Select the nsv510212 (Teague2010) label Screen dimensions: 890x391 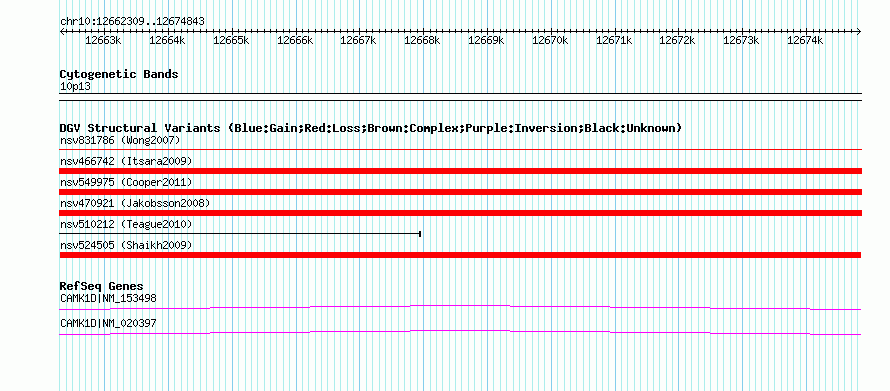click(x=126, y=224)
